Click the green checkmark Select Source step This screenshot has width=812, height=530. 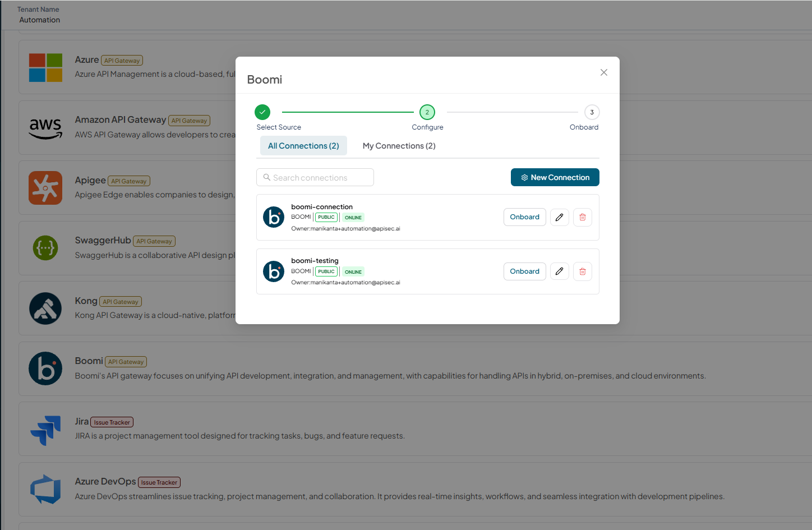coord(262,112)
